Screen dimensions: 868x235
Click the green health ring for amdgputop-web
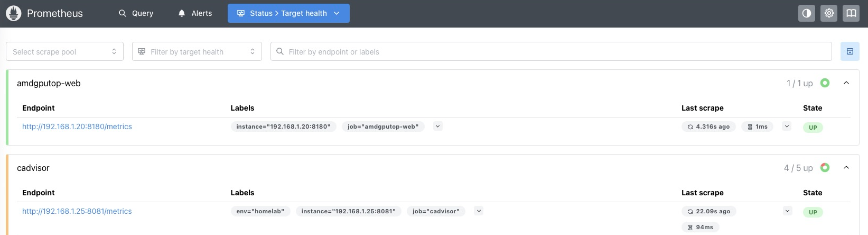pyautogui.click(x=825, y=83)
